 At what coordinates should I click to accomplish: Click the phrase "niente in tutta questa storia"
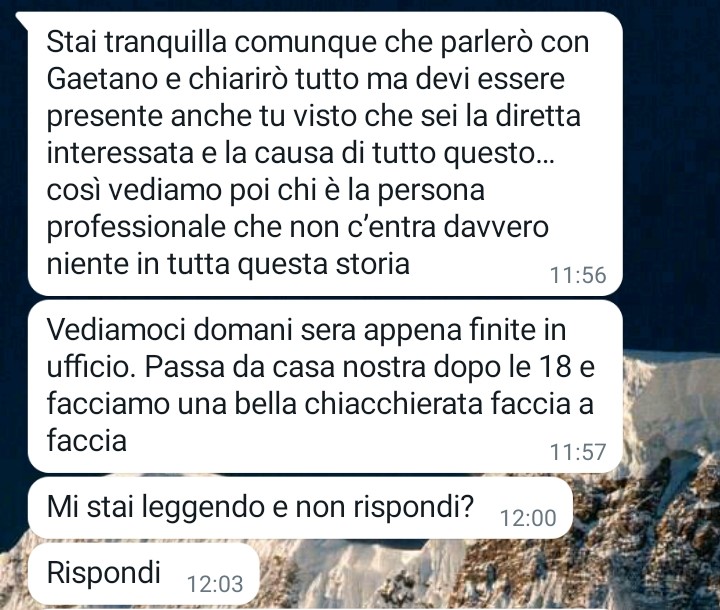pos(228,265)
